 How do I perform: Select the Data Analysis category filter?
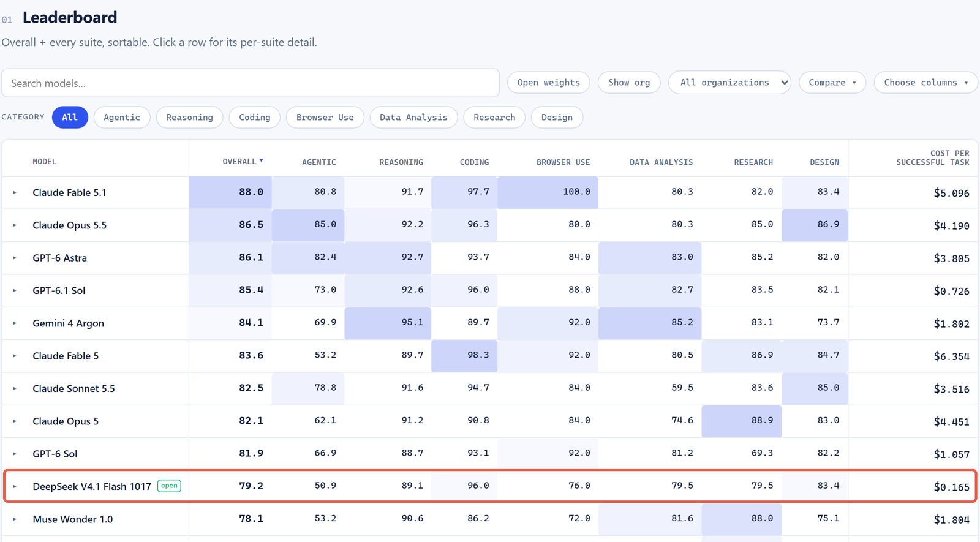[x=413, y=117]
